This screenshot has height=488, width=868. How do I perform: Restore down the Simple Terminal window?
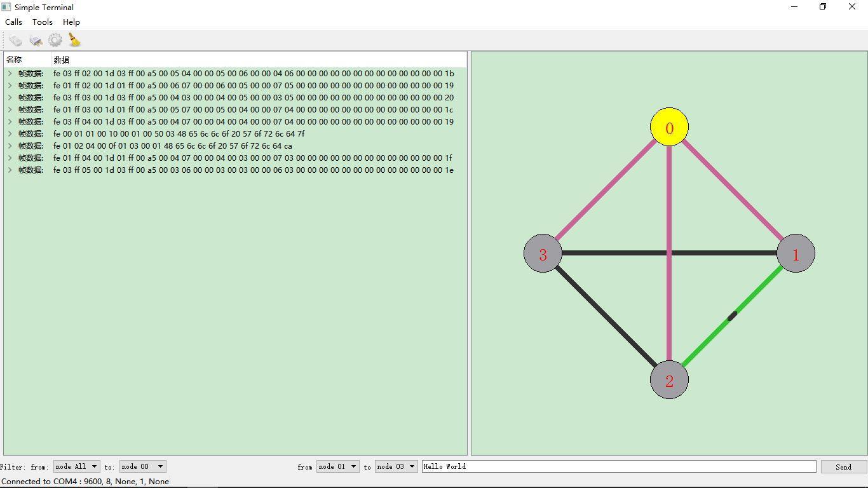pos(823,7)
